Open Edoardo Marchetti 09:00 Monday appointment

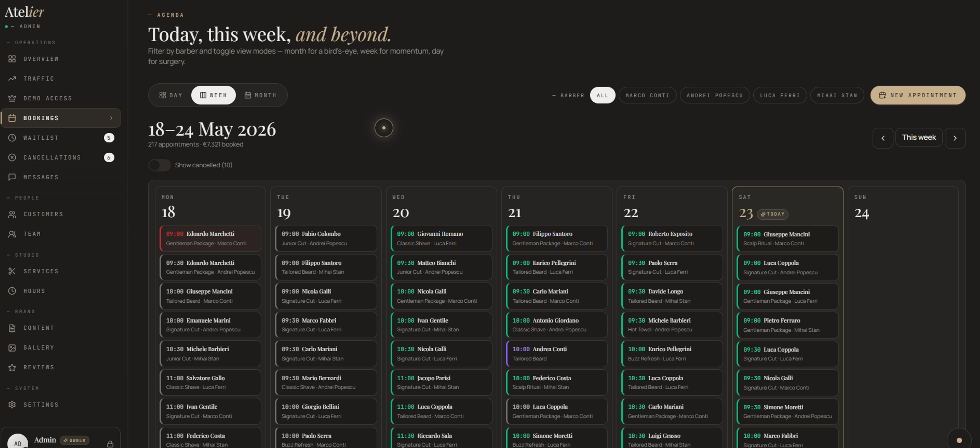pyautogui.click(x=210, y=239)
